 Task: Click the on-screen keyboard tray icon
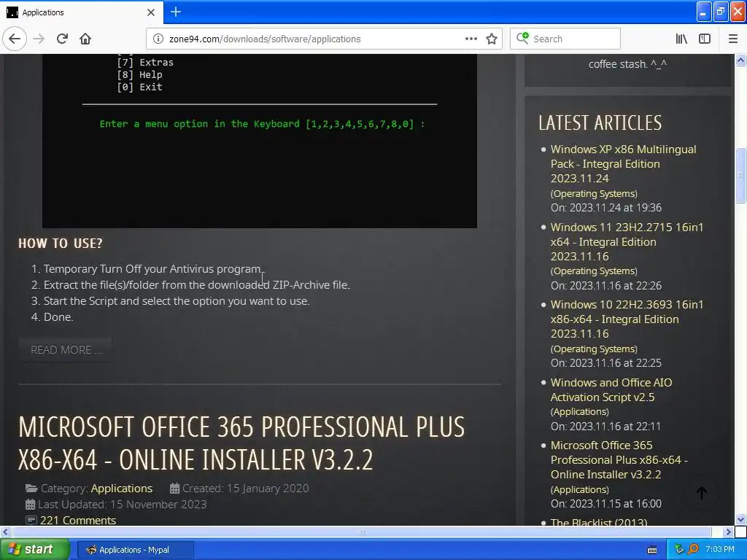pyautogui.click(x=652, y=550)
